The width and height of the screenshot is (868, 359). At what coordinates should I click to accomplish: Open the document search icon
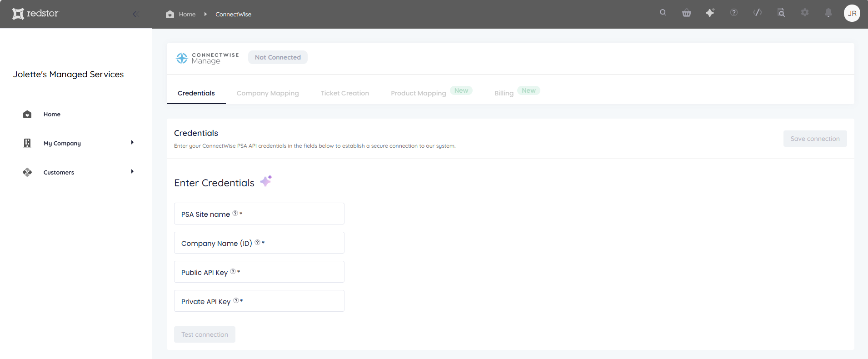(781, 13)
